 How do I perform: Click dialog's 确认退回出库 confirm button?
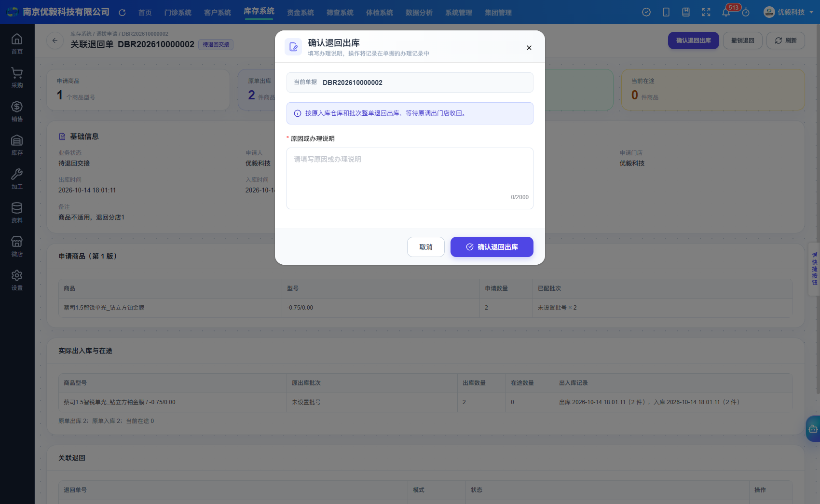[x=492, y=247]
